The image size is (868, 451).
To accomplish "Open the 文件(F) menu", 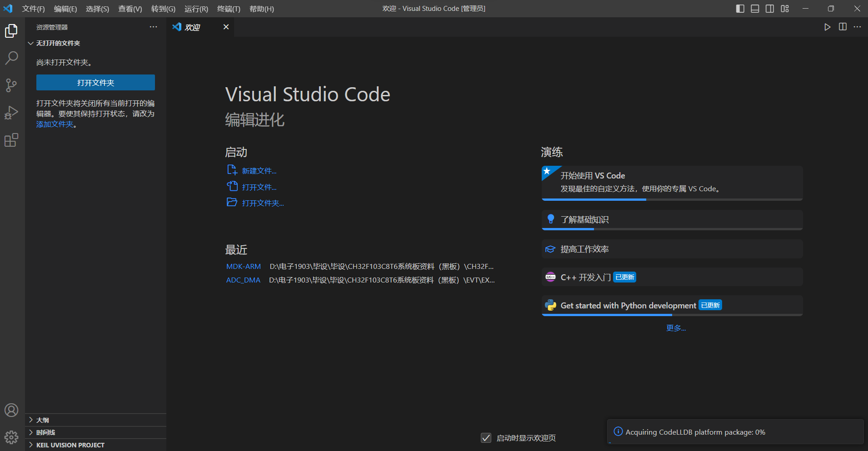I will point(33,9).
